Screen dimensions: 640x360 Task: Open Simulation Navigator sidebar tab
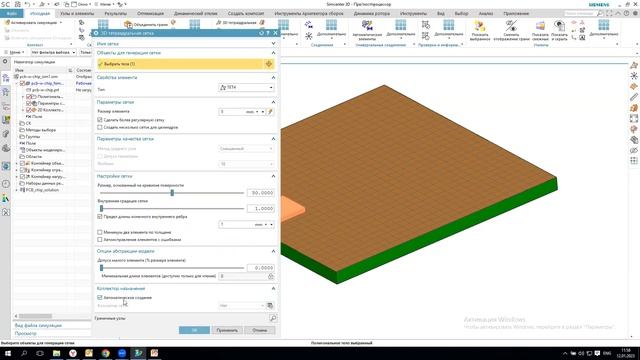coord(6,78)
